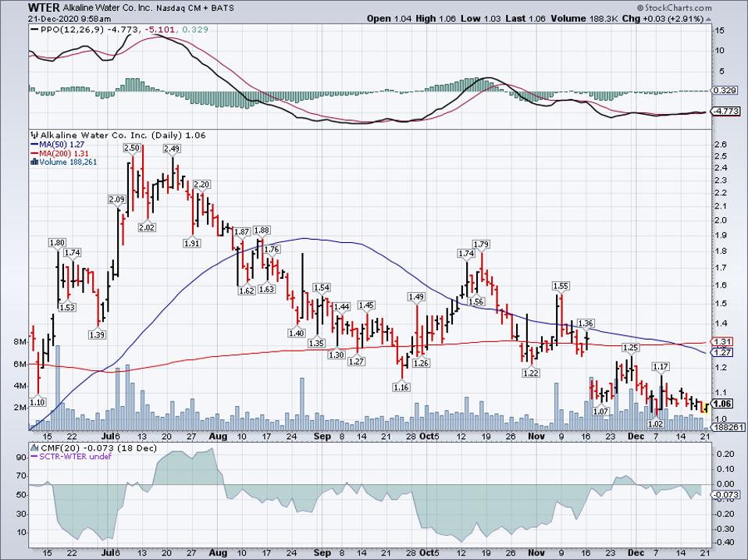Click the Volume 188.3K header value
The image size is (748, 560).
[x=585, y=19]
